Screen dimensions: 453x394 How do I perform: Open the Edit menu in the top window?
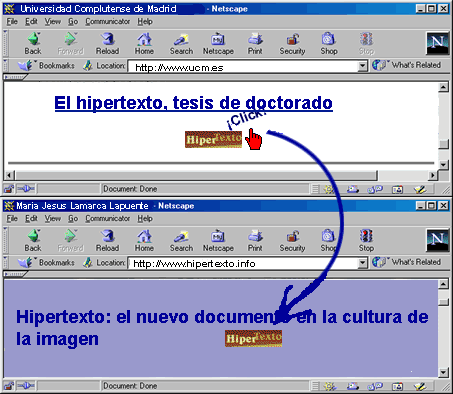click(x=31, y=22)
